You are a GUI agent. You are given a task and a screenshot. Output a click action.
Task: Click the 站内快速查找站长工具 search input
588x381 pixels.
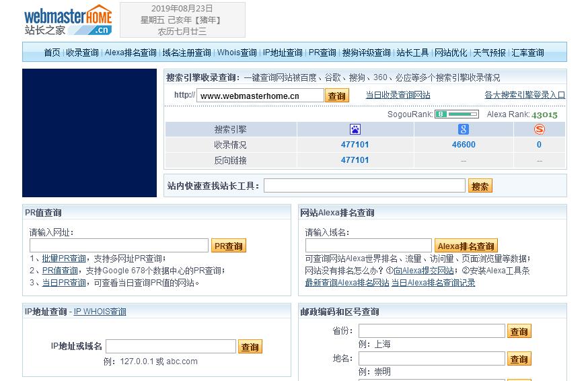[x=364, y=186]
